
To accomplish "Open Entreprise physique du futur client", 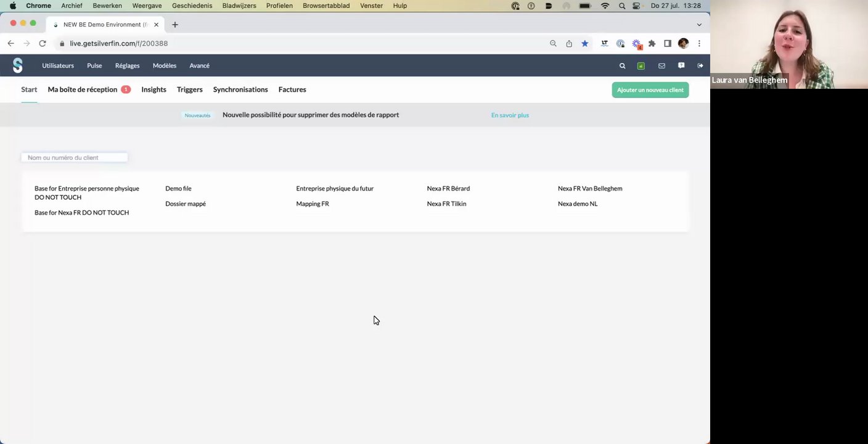I will (x=335, y=189).
